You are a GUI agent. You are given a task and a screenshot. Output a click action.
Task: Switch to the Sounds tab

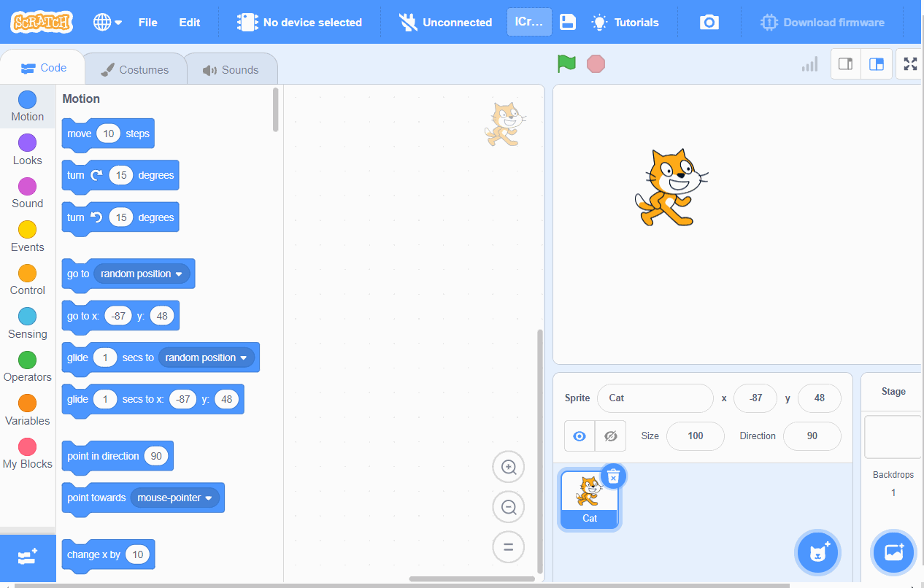(x=231, y=70)
